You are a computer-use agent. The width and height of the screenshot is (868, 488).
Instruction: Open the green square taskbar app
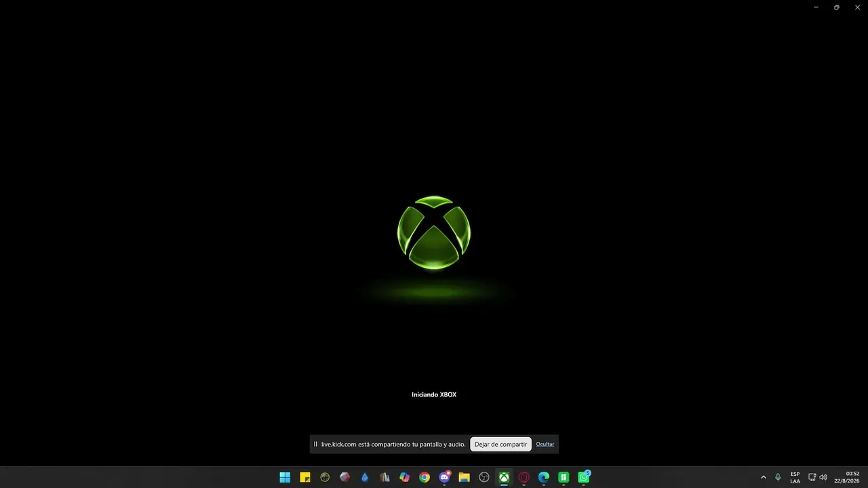click(x=564, y=477)
